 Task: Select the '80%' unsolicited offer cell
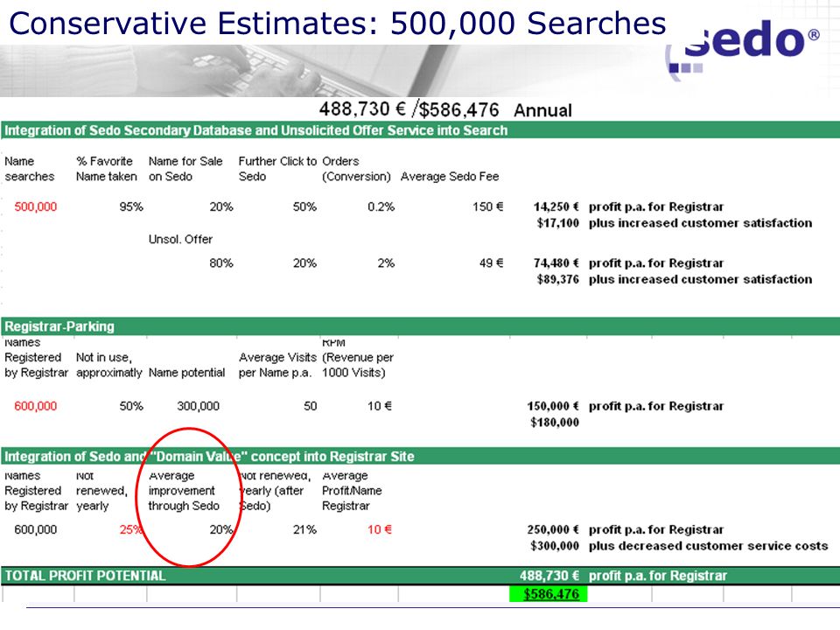tap(221, 263)
